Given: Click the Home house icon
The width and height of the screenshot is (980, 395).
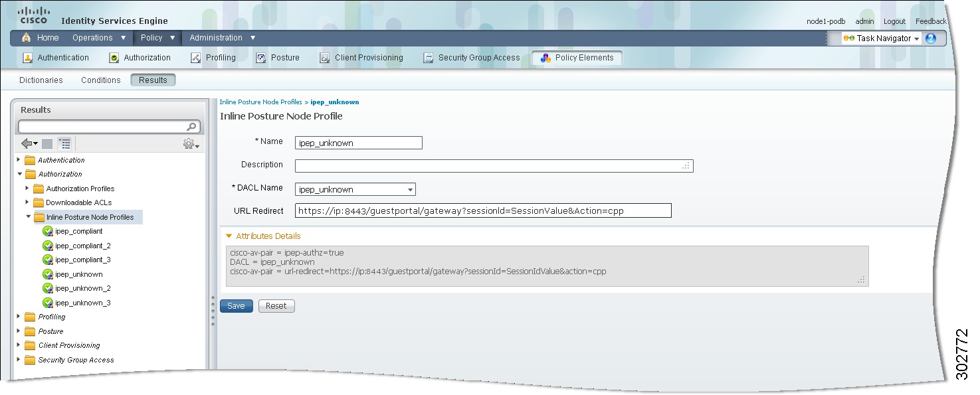Looking at the screenshot, I should (27, 38).
